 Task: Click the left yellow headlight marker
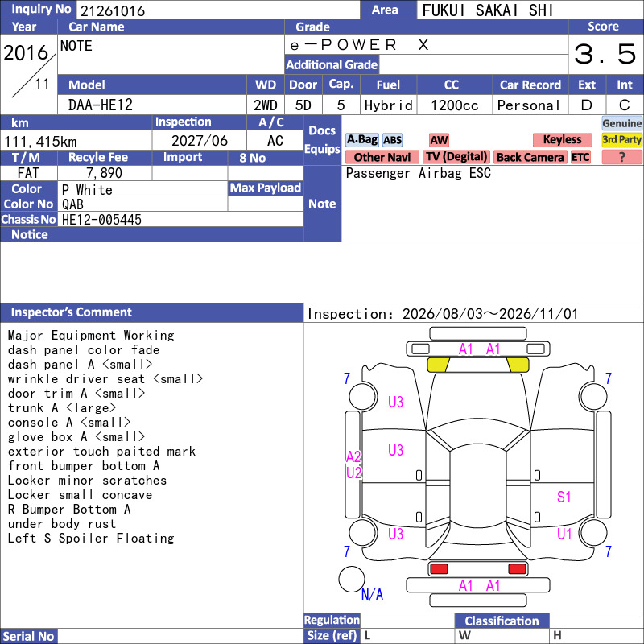coord(438,365)
